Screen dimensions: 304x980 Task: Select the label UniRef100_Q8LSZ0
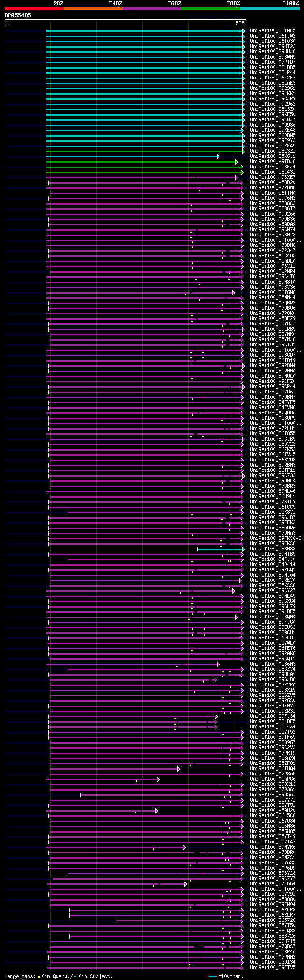[x=273, y=109]
